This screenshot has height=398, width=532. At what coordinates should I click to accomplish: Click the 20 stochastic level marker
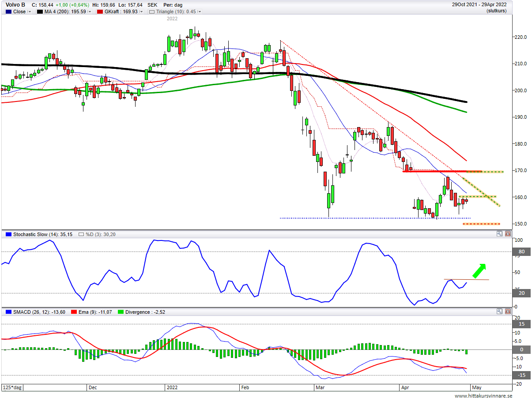coord(521,293)
